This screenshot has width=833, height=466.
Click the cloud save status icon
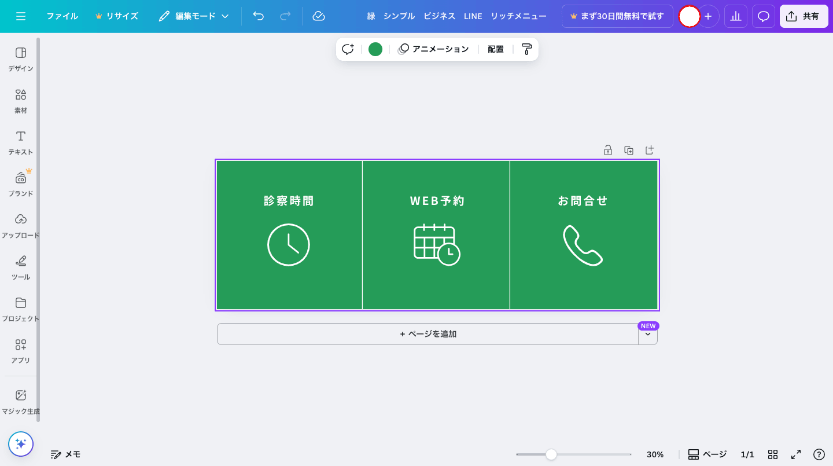318,16
